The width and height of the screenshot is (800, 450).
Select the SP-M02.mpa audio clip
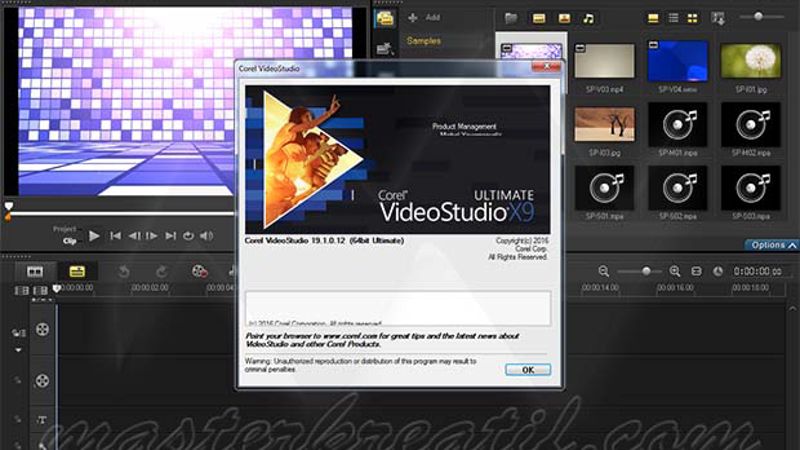751,124
